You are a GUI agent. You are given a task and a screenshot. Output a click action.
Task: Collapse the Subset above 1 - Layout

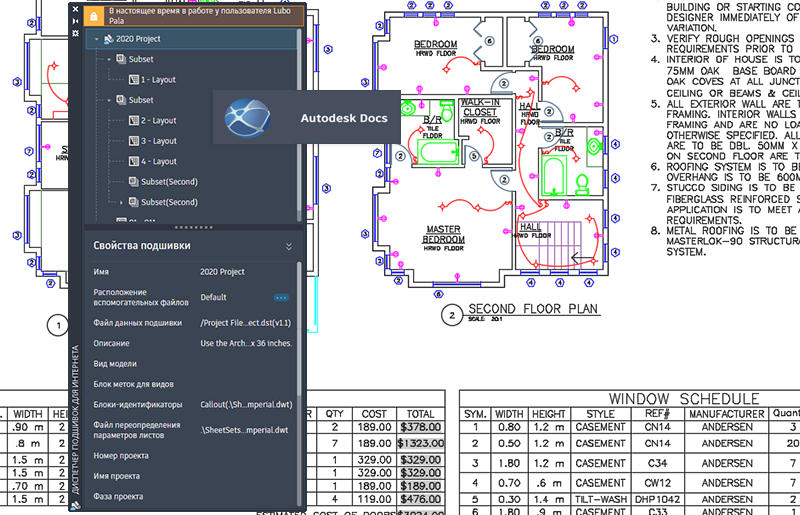[x=109, y=59]
